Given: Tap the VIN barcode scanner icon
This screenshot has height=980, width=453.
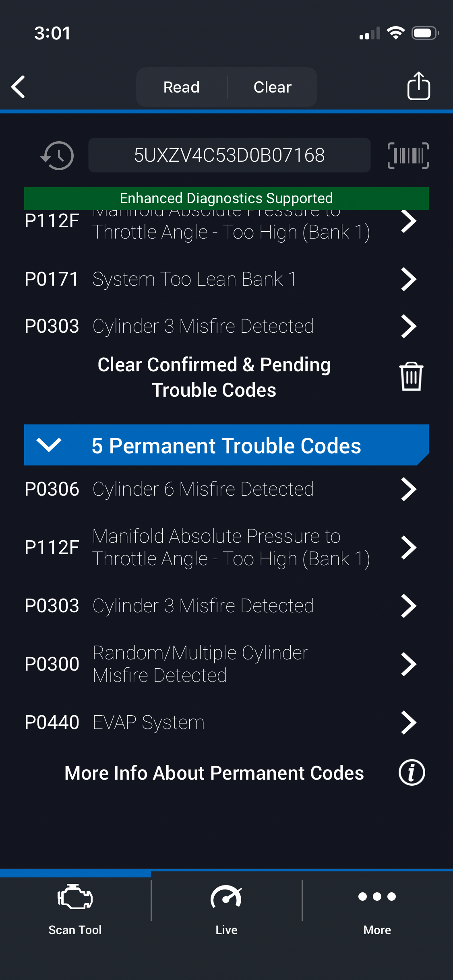Looking at the screenshot, I should (408, 155).
